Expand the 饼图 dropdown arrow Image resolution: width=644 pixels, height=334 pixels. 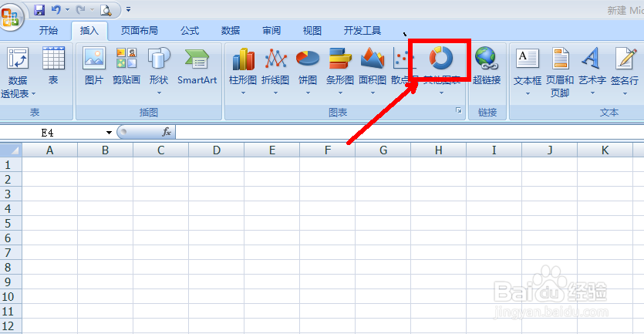pos(308,93)
